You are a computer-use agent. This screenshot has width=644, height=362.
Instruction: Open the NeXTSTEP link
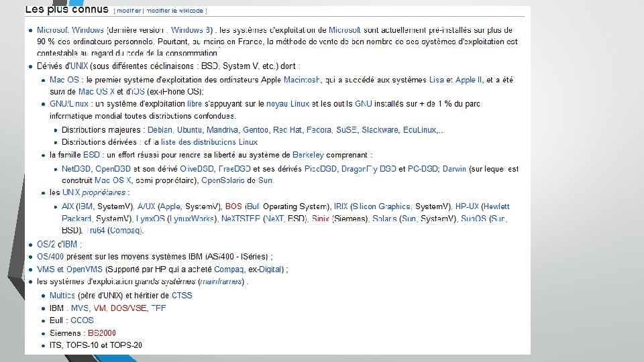[241, 219]
